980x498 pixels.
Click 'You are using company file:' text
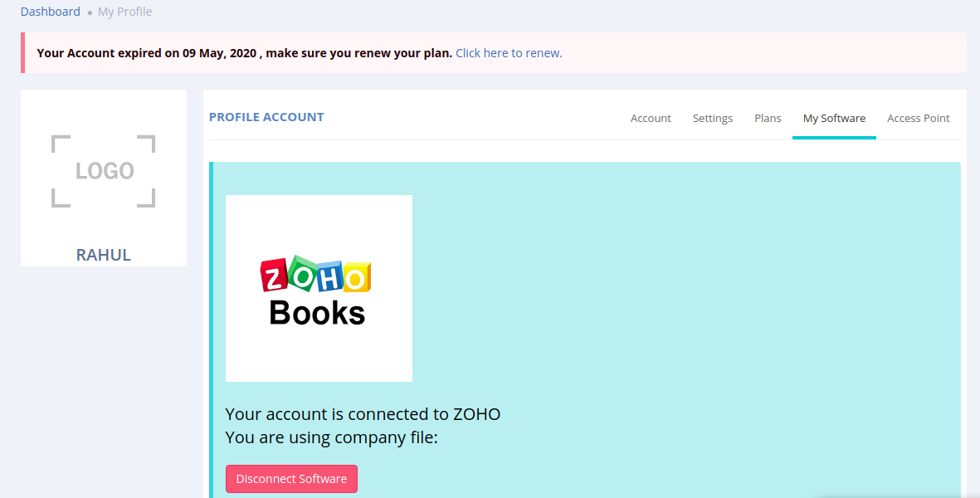(x=331, y=437)
